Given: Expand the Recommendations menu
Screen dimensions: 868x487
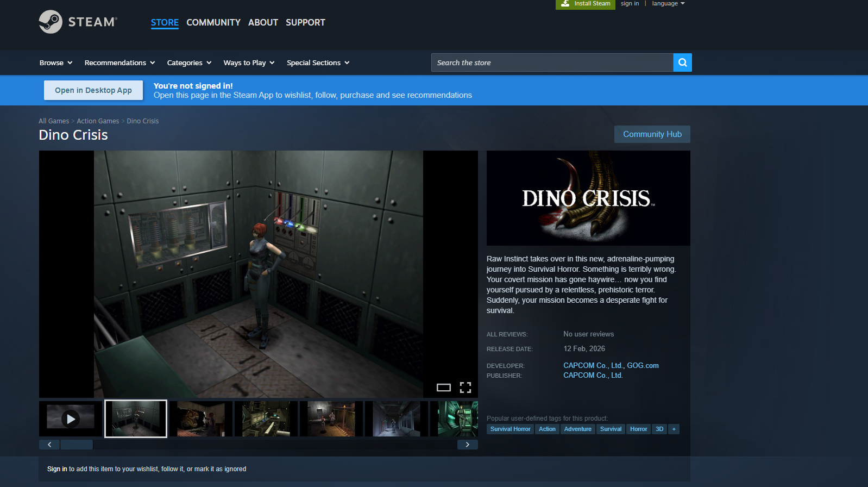Looking at the screenshot, I should [x=120, y=63].
